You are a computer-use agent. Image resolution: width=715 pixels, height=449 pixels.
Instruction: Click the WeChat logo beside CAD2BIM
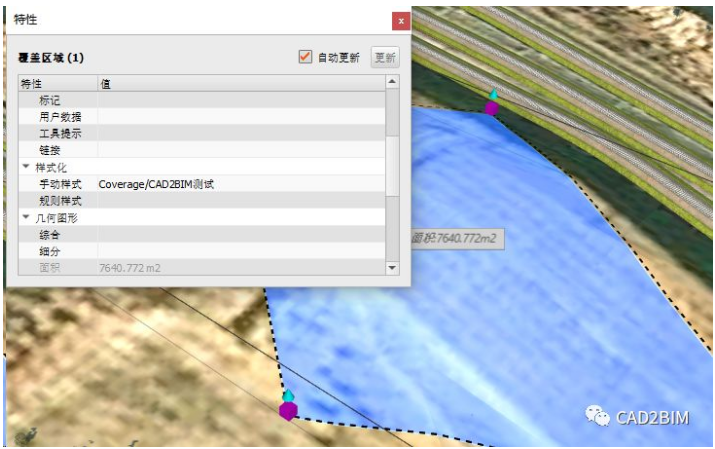[598, 415]
